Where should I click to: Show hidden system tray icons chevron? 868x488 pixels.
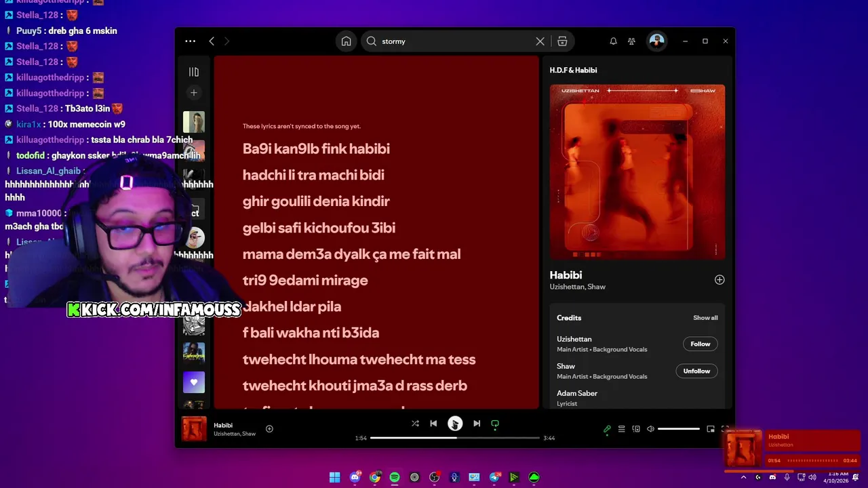[743, 477]
